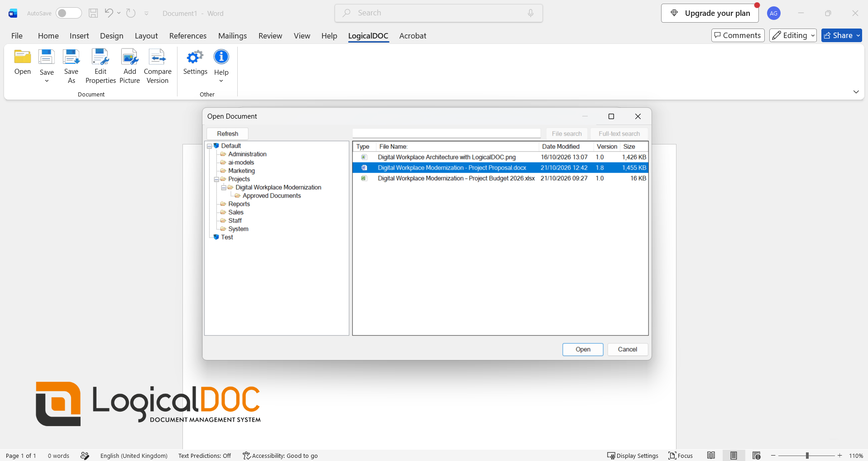Undo the last action
Image resolution: width=868 pixels, height=461 pixels.
pyautogui.click(x=109, y=13)
